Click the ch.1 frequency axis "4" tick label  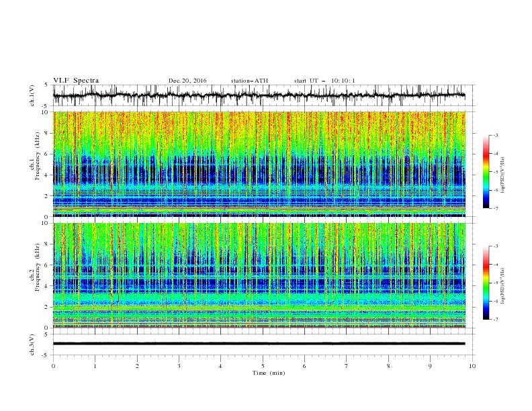[47, 175]
